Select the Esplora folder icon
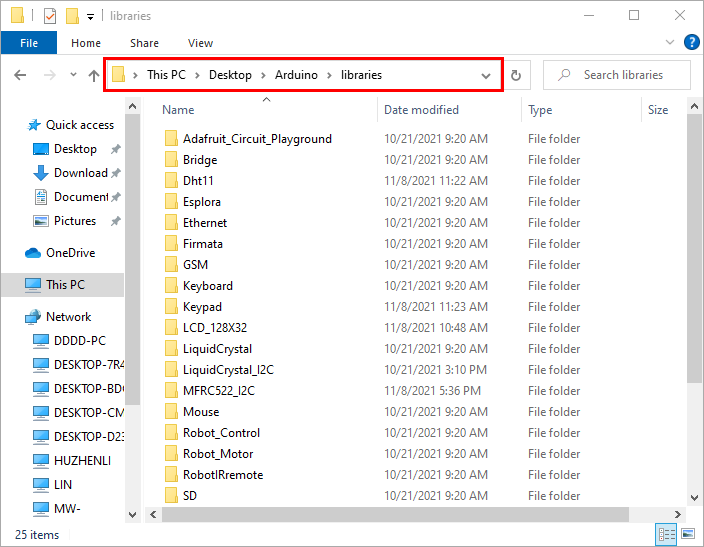This screenshot has width=704, height=547. [x=171, y=202]
